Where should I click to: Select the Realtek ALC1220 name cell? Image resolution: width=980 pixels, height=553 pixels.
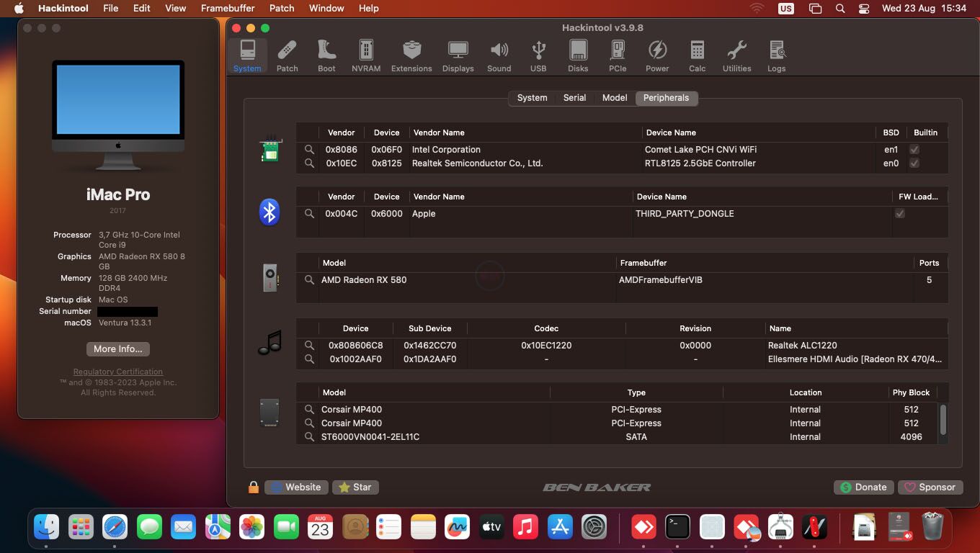click(802, 345)
